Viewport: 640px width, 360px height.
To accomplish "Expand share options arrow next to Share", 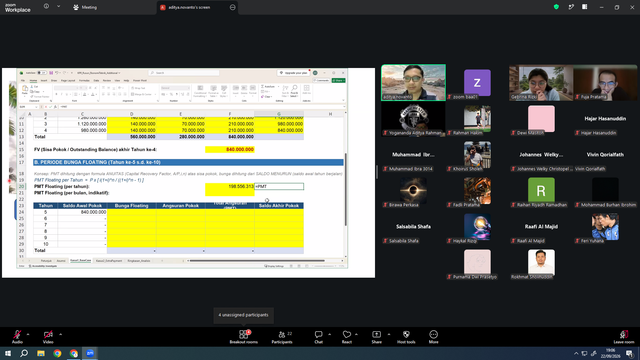I will (389, 334).
